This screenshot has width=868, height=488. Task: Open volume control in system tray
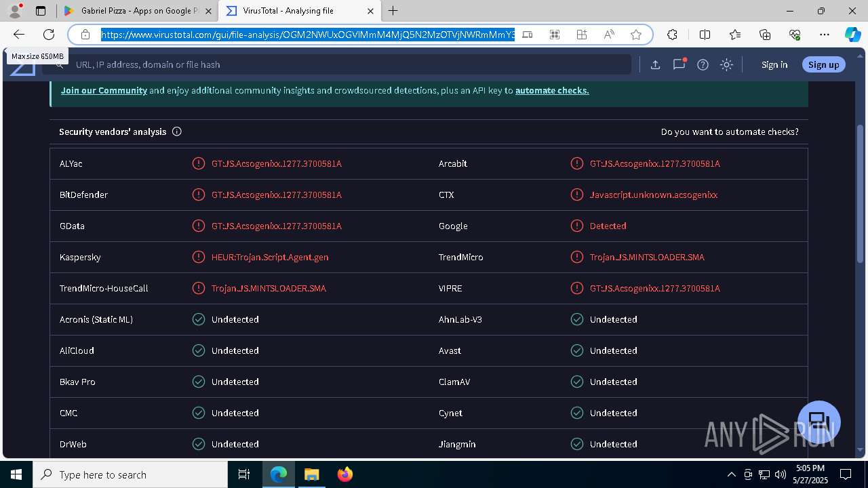pos(781,474)
